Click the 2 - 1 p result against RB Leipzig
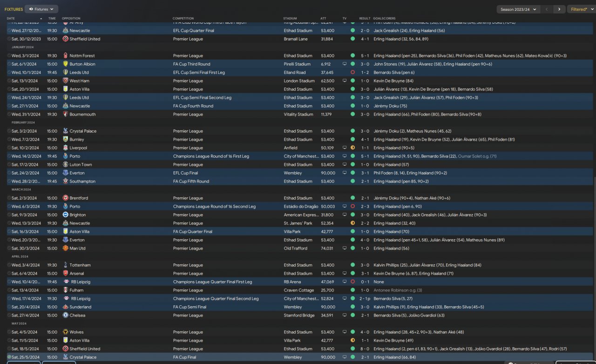This screenshot has height=364, width=596. [x=365, y=299]
